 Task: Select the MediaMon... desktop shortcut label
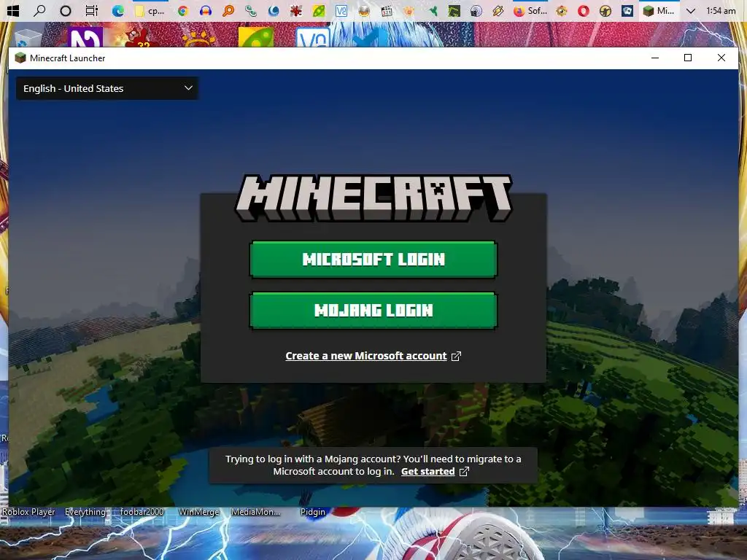point(256,512)
